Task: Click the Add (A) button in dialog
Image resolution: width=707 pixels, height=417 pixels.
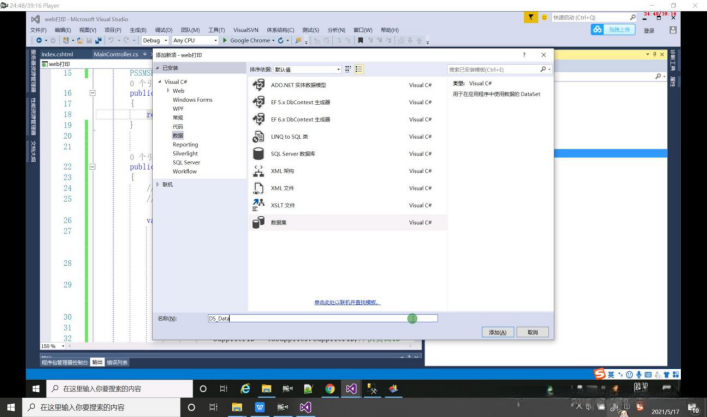Action: point(497,332)
